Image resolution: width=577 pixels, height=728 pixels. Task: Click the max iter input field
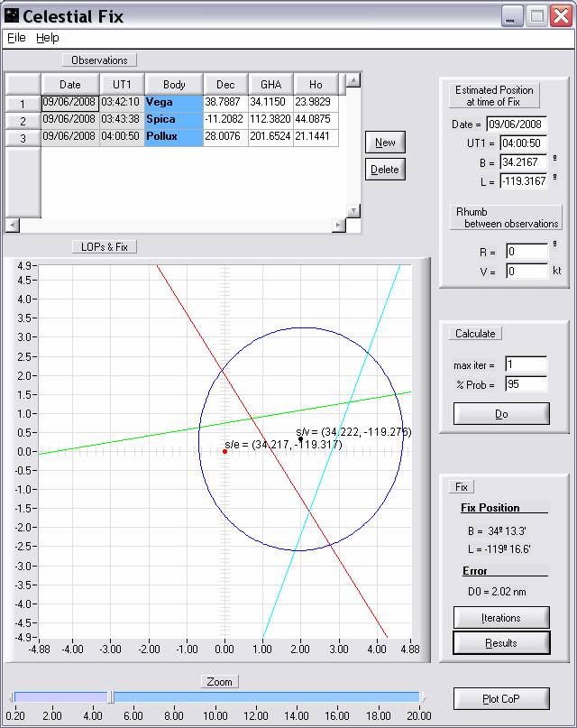[x=526, y=365]
